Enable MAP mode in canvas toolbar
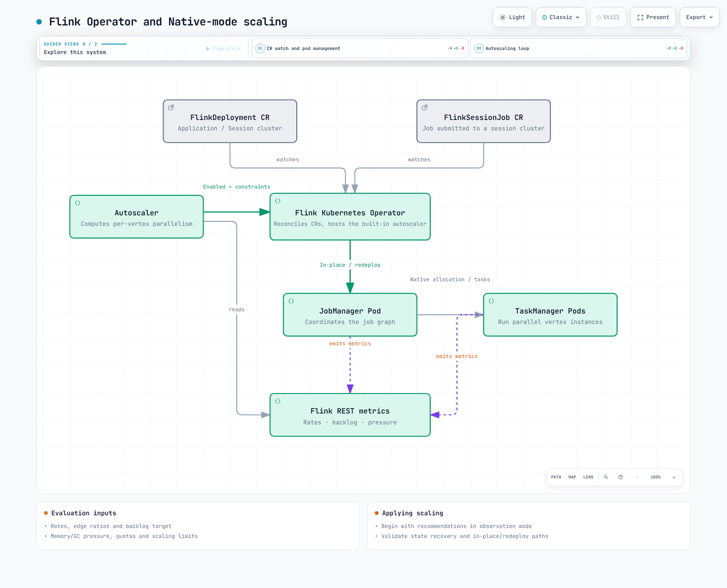 [572, 477]
